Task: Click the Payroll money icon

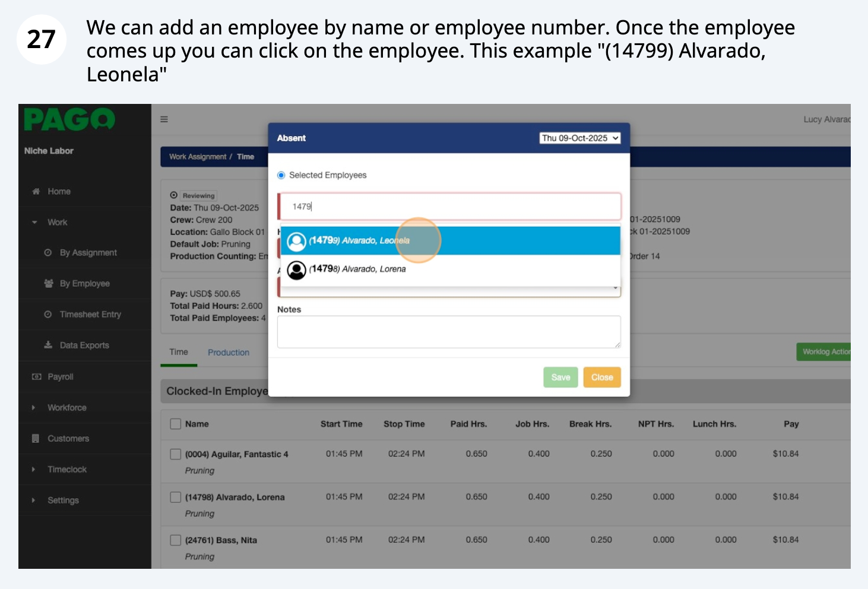Action: coord(36,376)
